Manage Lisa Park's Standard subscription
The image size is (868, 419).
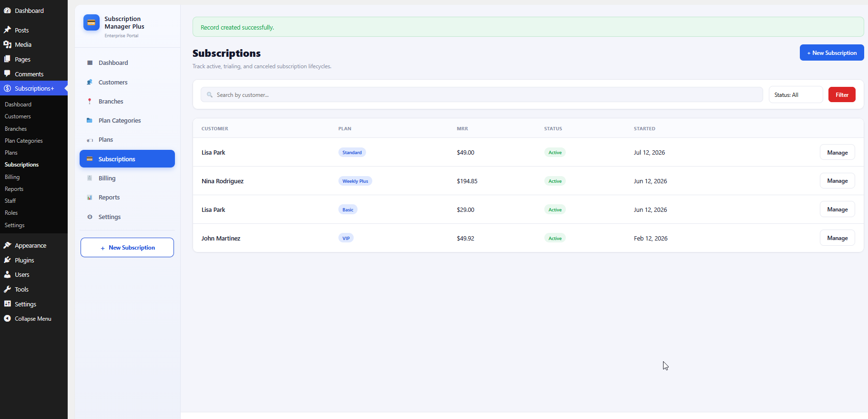pyautogui.click(x=837, y=152)
